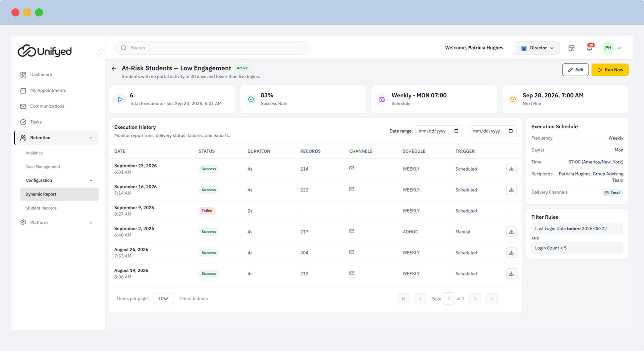Click the search magnifier icon

tap(124, 48)
